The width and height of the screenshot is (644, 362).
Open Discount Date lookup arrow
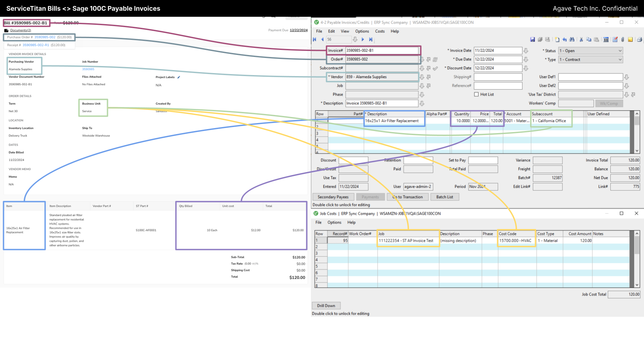(x=526, y=68)
